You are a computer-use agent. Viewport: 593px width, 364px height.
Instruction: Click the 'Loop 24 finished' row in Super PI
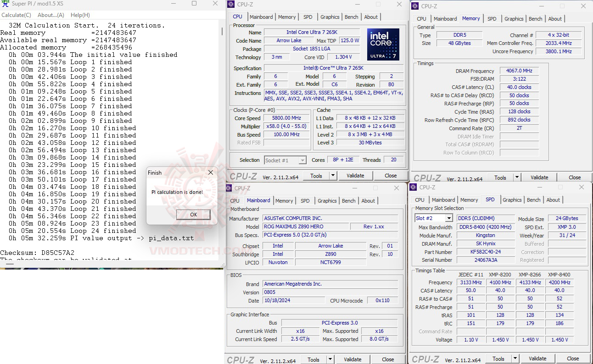pos(72,231)
